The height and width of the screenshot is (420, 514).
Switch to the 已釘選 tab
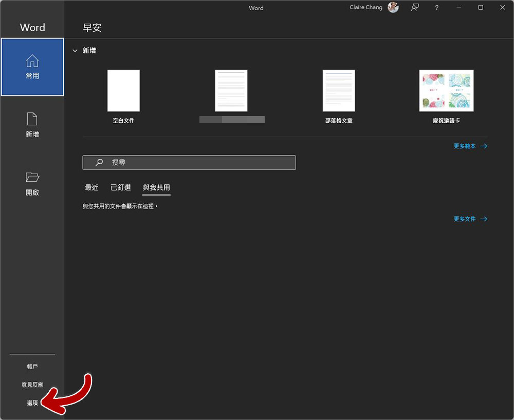[120, 187]
